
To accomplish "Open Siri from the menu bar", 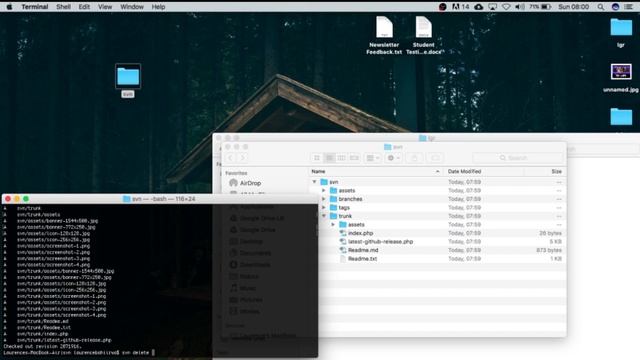I will [616, 7].
